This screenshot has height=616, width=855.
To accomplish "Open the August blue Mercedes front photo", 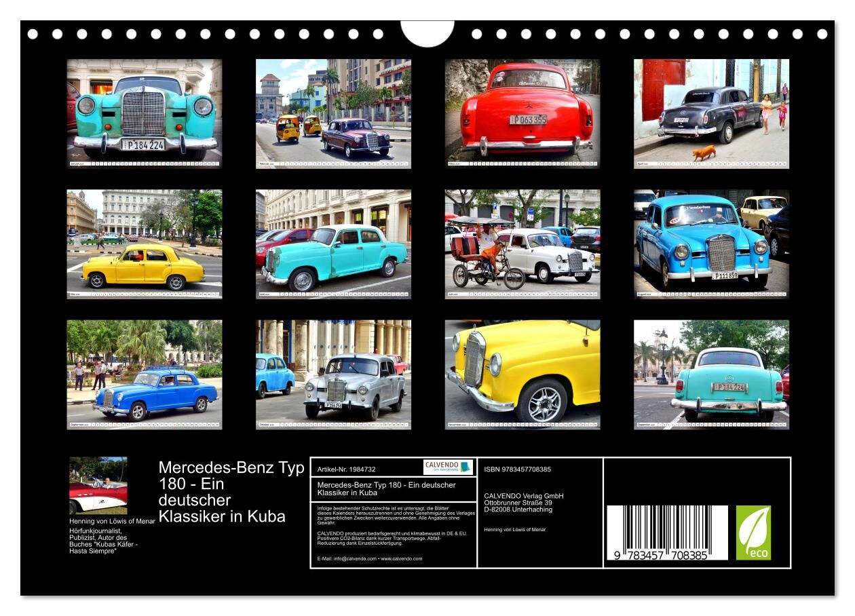I will tap(711, 244).
